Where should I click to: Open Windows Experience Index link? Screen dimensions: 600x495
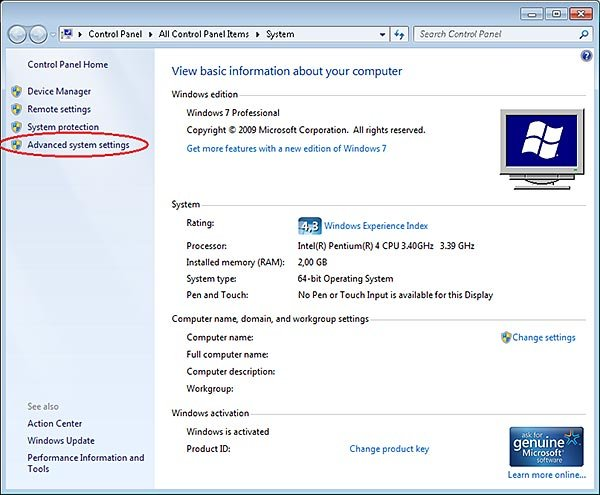click(x=376, y=226)
